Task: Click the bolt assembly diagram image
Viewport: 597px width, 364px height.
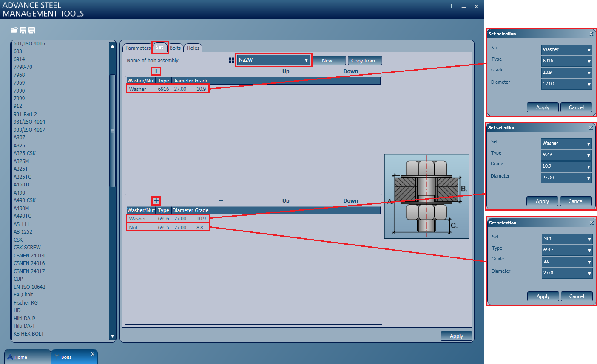Action: pyautogui.click(x=426, y=196)
